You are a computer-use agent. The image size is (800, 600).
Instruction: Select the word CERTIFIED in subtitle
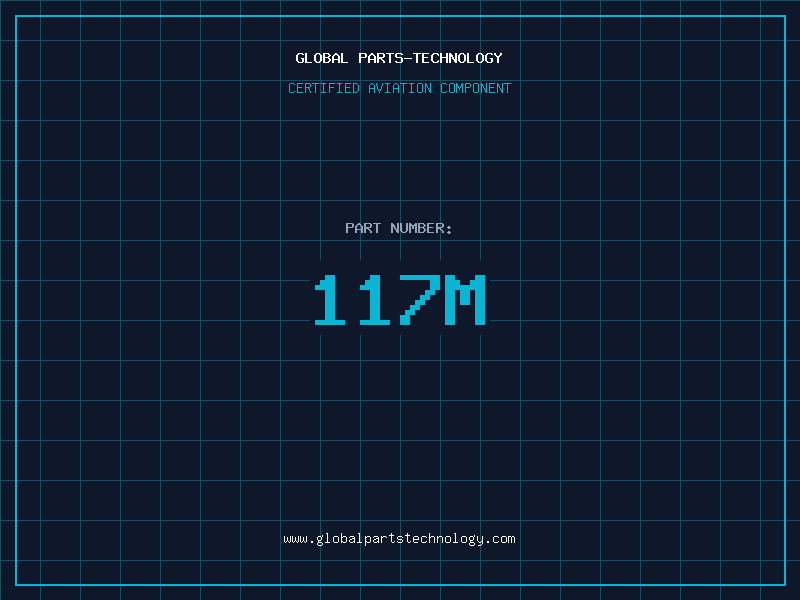click(324, 88)
